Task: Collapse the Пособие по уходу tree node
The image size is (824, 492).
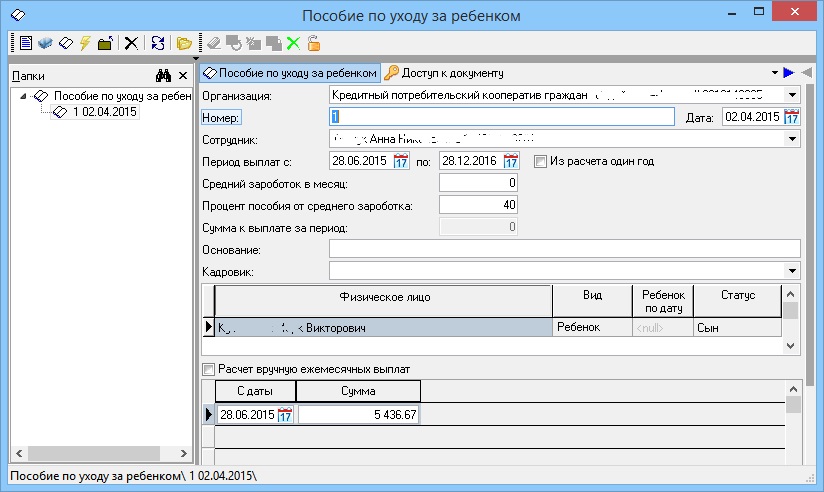Action: tap(23, 96)
